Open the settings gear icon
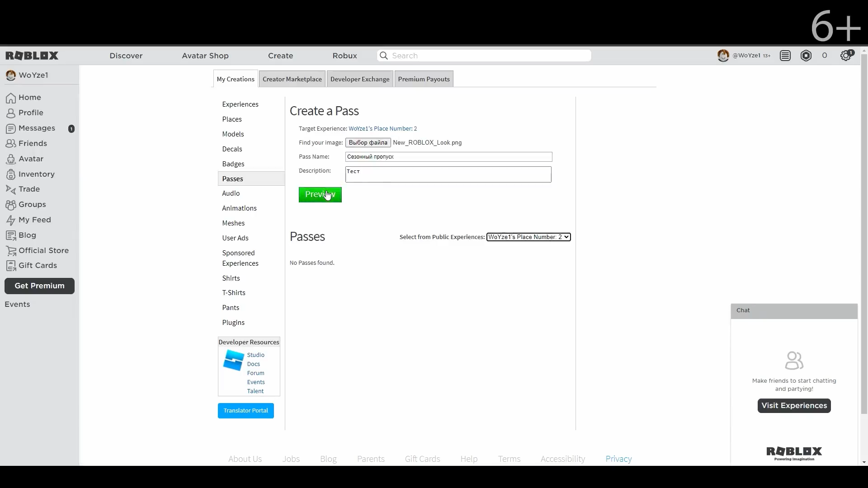 [x=846, y=56]
